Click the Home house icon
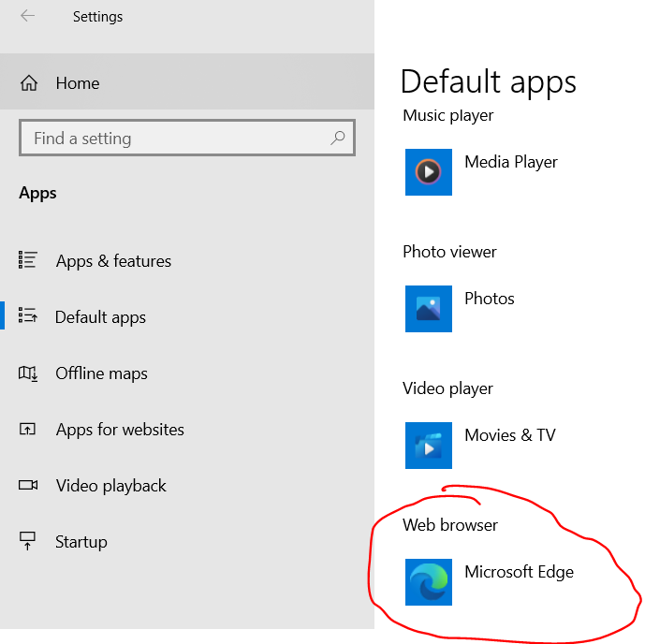645x644 pixels. click(x=29, y=83)
